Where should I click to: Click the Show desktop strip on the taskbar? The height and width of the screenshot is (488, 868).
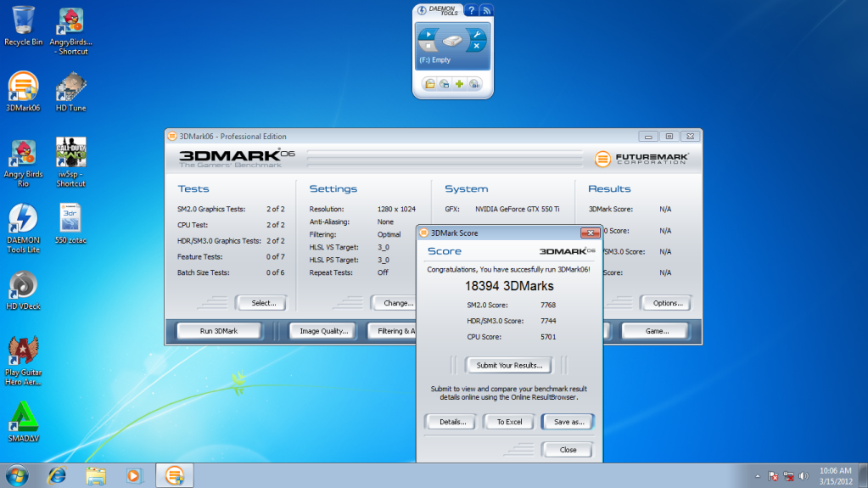pos(864,476)
